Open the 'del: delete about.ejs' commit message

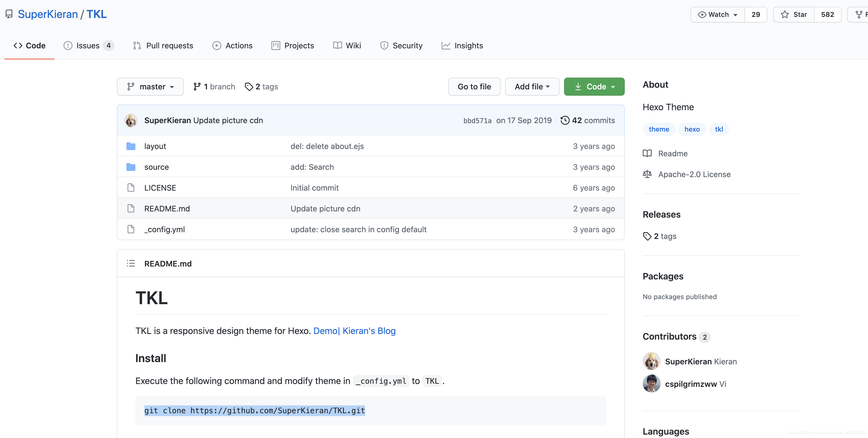pos(327,146)
